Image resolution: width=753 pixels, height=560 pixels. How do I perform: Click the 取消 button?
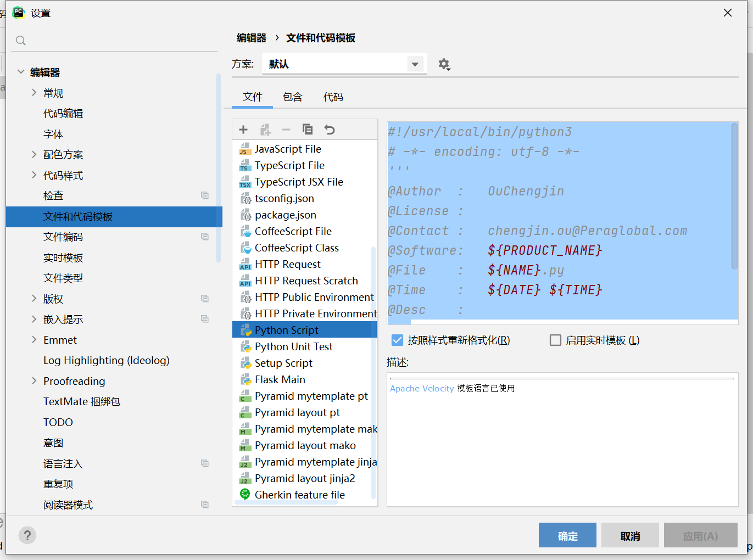(630, 535)
